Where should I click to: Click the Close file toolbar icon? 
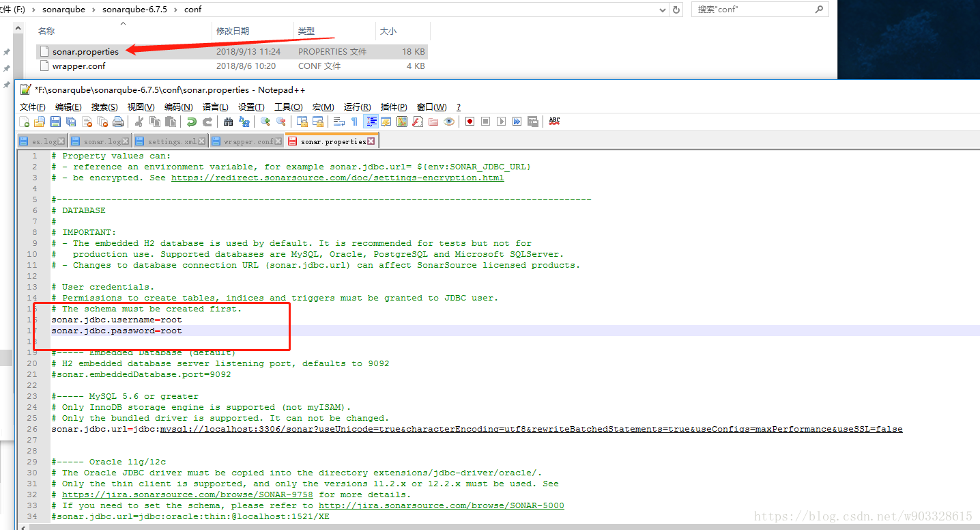(x=87, y=122)
